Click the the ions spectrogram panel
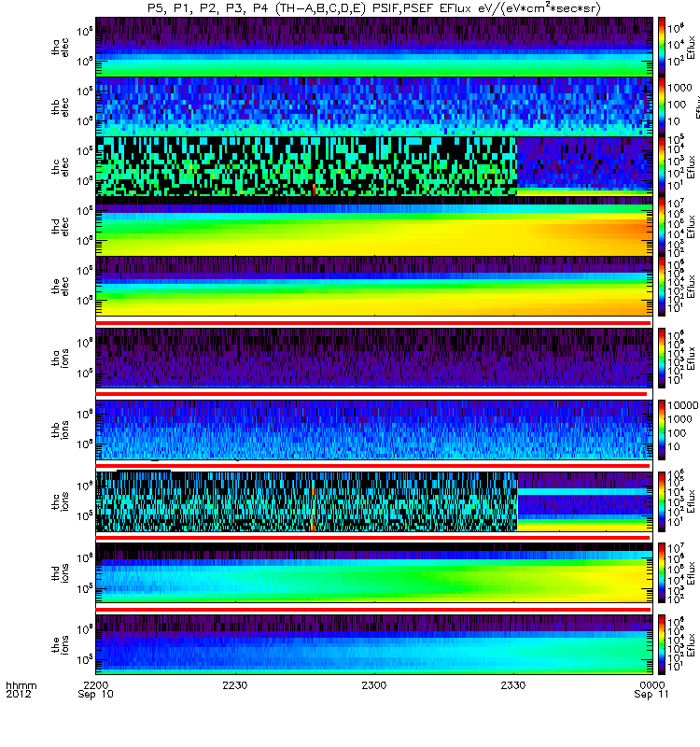The height and width of the screenshot is (747, 700). [x=374, y=644]
